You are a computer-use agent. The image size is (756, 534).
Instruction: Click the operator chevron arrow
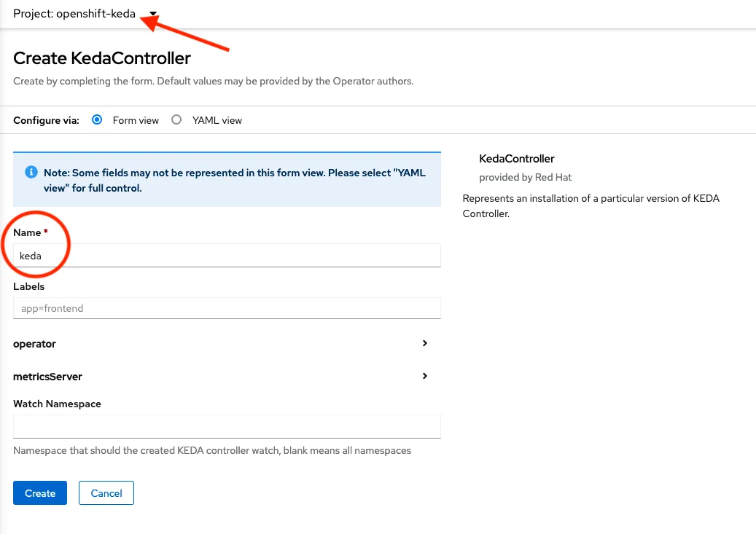click(424, 343)
